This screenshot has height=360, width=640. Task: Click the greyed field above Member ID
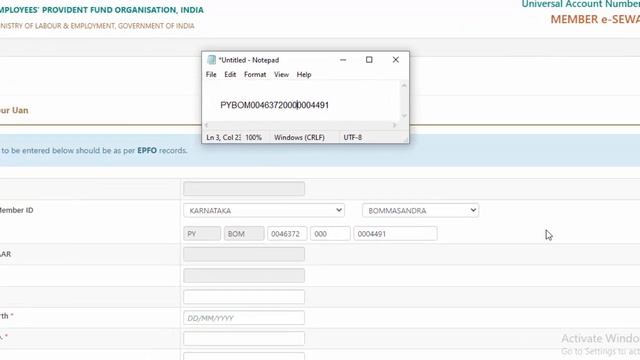coord(244,189)
